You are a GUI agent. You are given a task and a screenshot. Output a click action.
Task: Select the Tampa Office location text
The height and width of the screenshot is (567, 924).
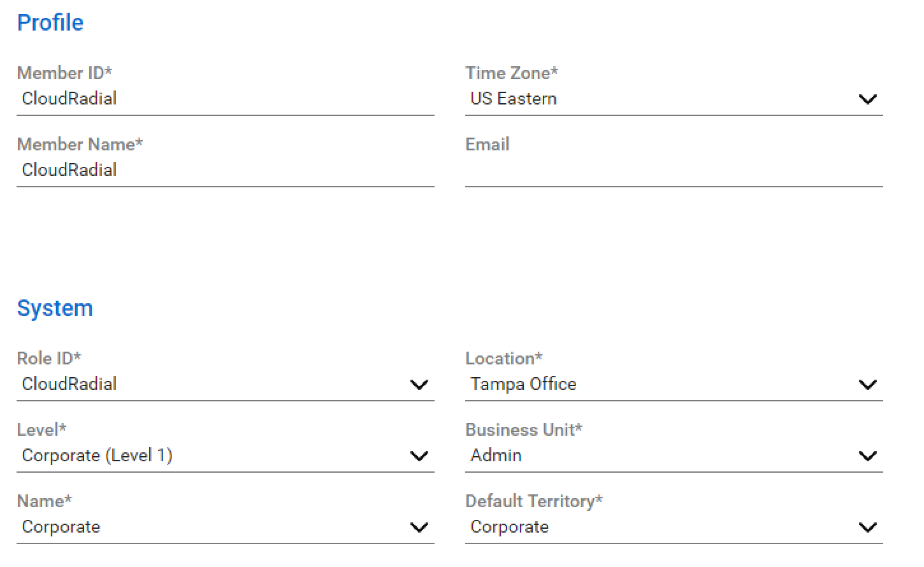pos(523,384)
